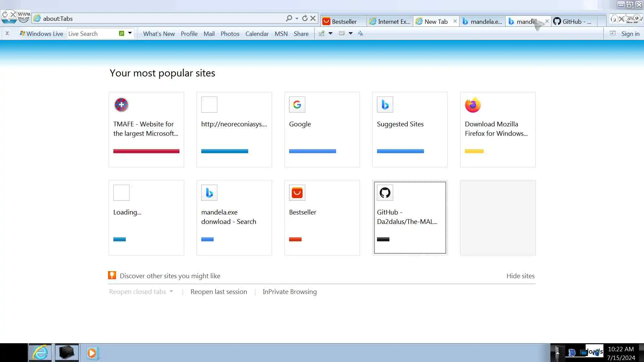Click the refresh icon in the address bar
Screen dimensions: 644x362
click(x=305, y=18)
